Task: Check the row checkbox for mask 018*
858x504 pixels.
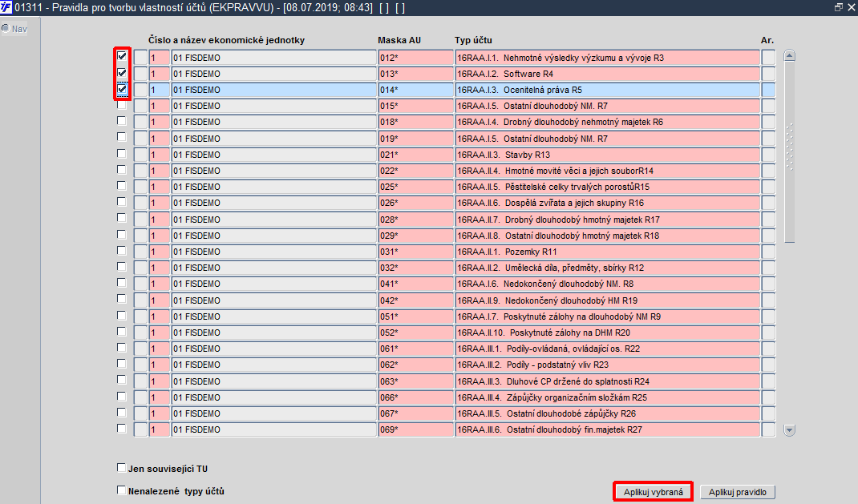Action: pyautogui.click(x=121, y=121)
